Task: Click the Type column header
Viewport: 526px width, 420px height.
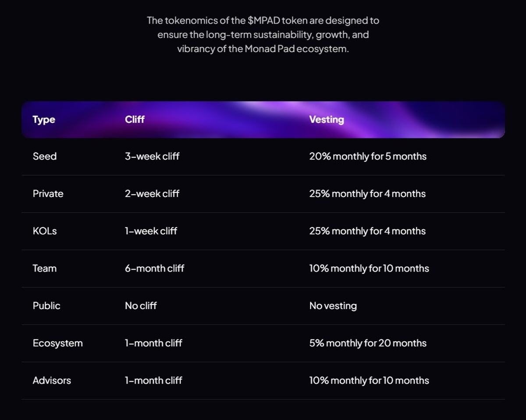Action: (x=44, y=120)
